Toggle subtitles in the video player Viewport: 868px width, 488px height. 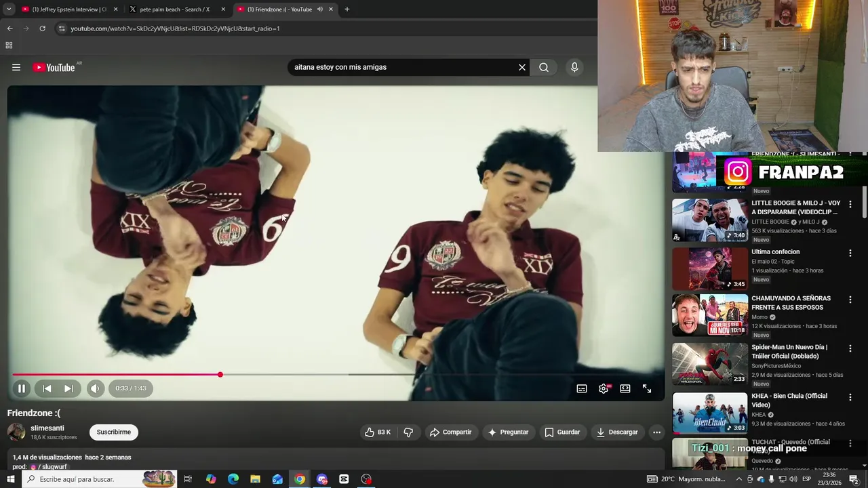582,388
